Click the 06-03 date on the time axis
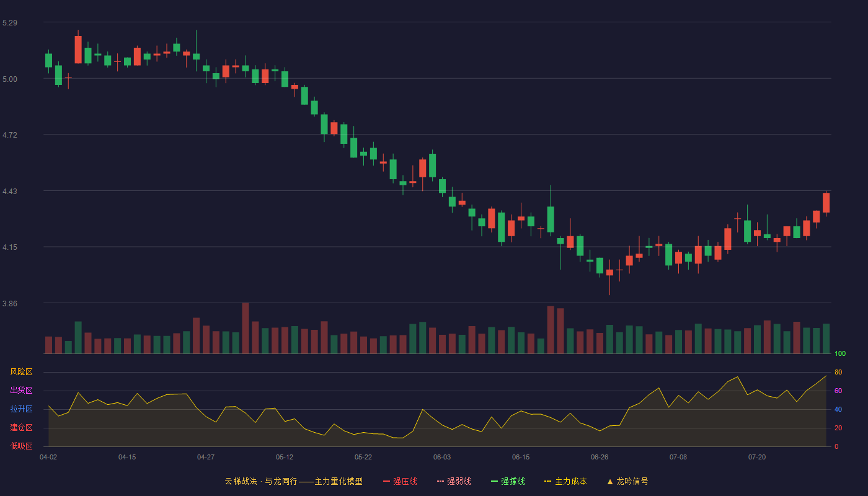The height and width of the screenshot is (496, 868). (x=442, y=457)
